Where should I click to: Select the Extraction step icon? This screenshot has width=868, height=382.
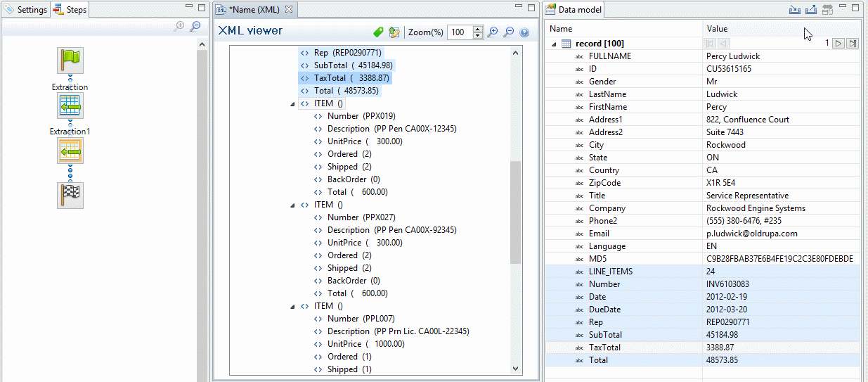70,106
